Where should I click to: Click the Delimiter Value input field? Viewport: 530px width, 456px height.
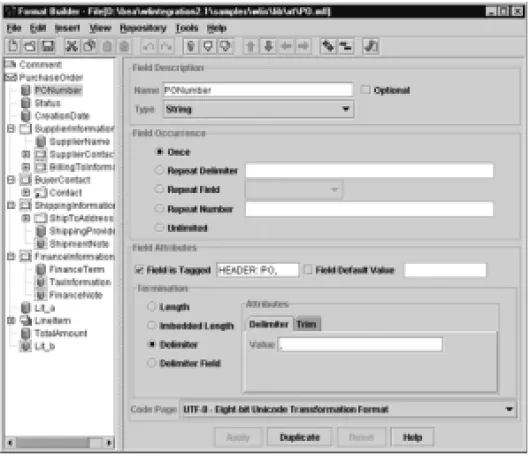pyautogui.click(x=360, y=344)
